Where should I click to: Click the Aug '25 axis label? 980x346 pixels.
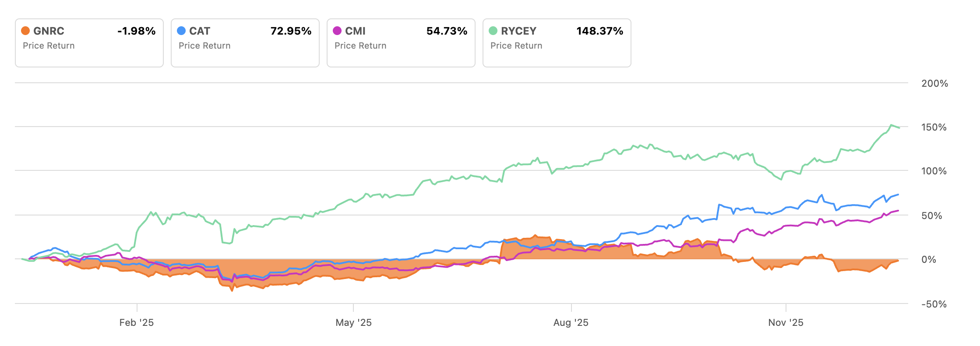coord(571,323)
